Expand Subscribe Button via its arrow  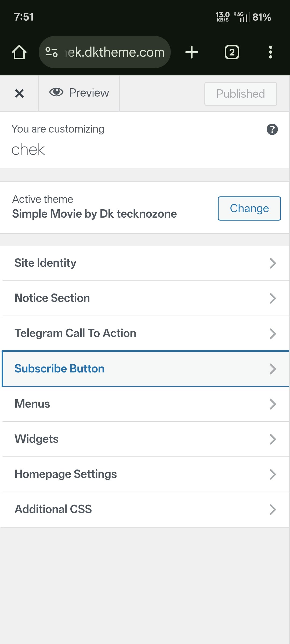click(273, 369)
